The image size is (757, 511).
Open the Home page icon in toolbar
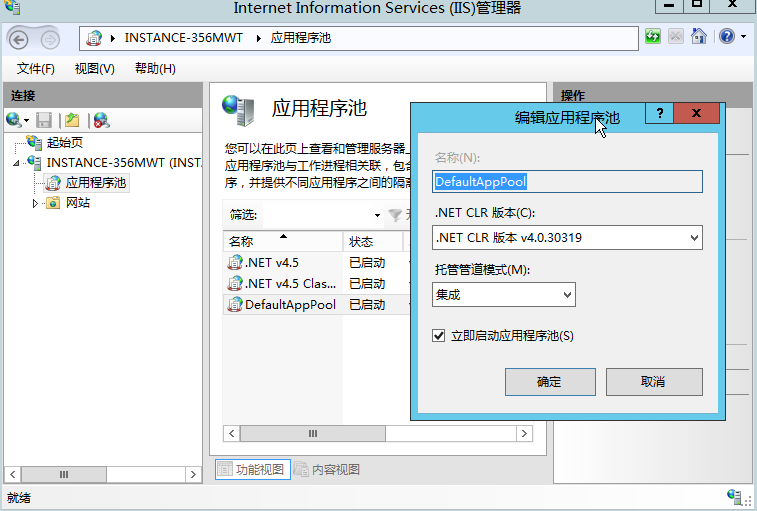coord(699,37)
